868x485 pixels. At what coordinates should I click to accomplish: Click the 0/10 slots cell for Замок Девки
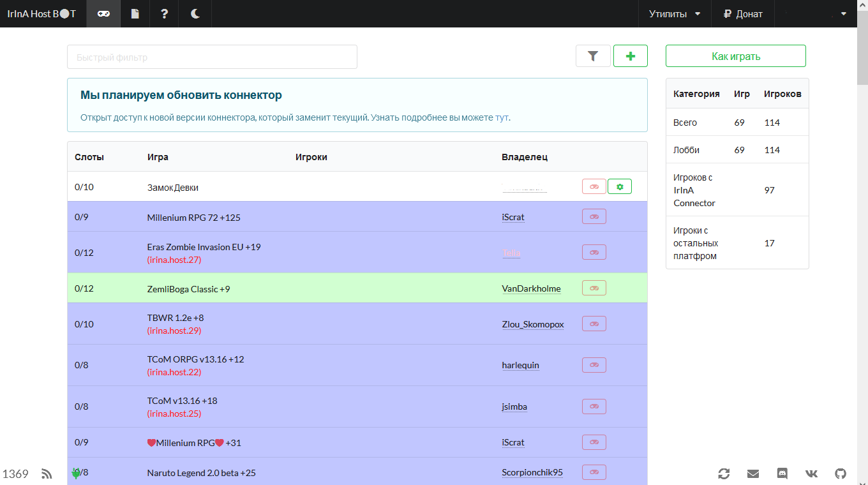click(x=84, y=187)
